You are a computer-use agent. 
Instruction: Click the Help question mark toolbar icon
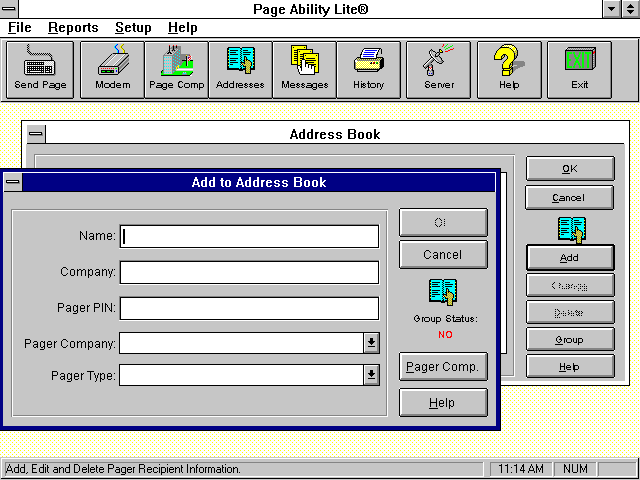(509, 69)
